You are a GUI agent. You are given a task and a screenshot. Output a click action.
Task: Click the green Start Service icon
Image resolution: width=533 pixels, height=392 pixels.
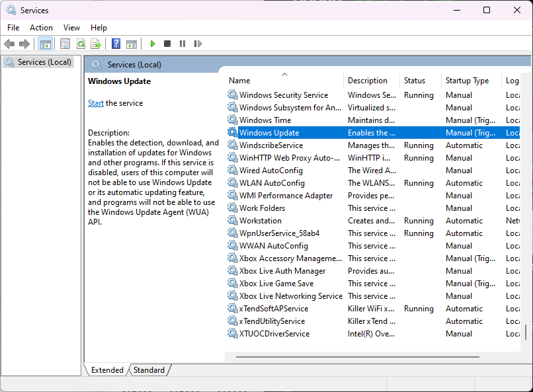pos(153,44)
